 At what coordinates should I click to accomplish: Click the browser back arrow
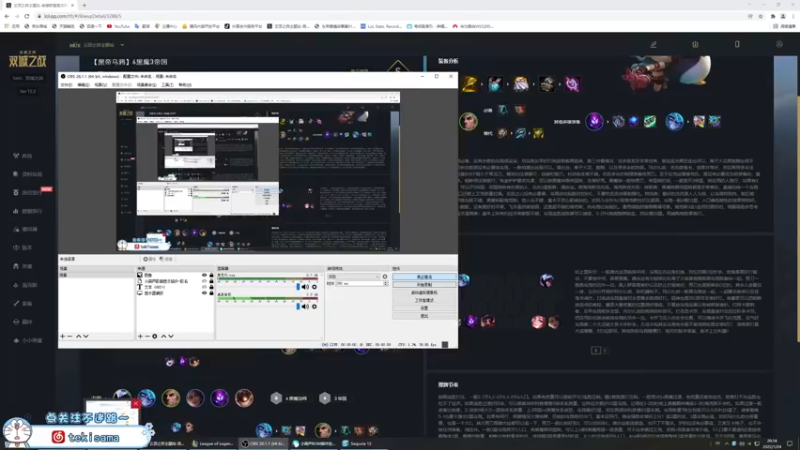point(7,16)
